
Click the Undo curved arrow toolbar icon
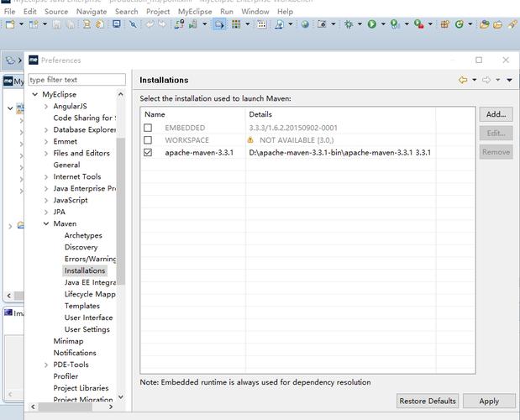150,24
